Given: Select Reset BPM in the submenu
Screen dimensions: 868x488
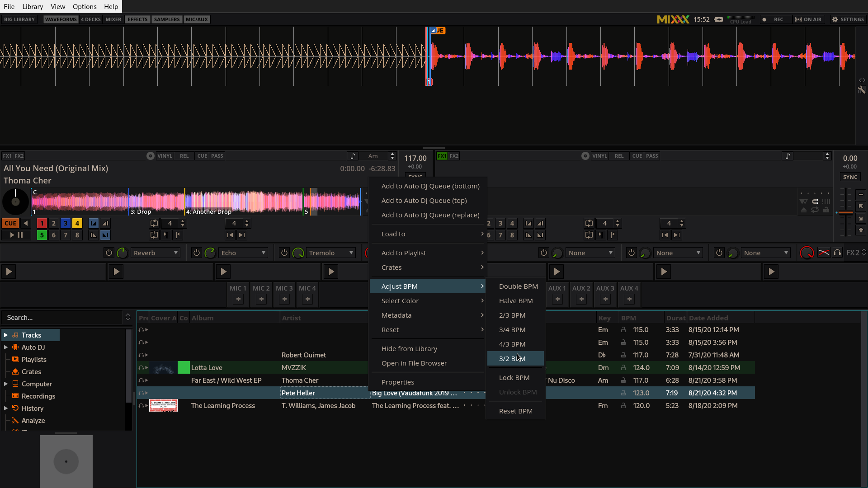Looking at the screenshot, I should coord(516,411).
